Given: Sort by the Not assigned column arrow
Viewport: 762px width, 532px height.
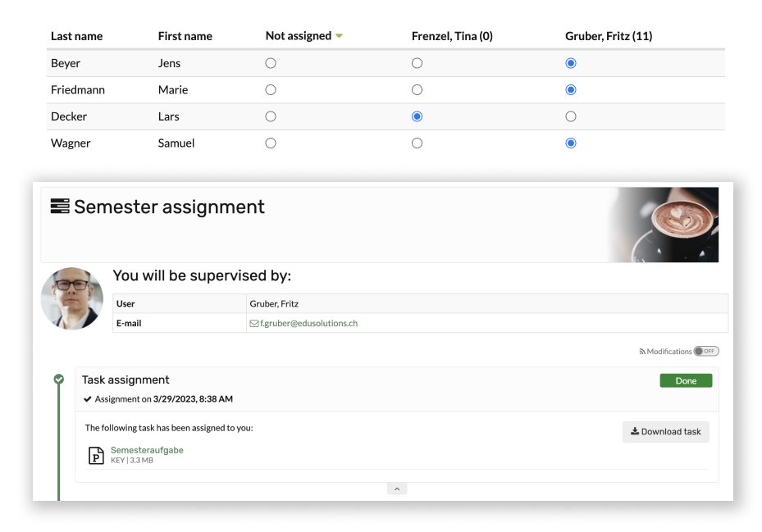Looking at the screenshot, I should tap(340, 36).
